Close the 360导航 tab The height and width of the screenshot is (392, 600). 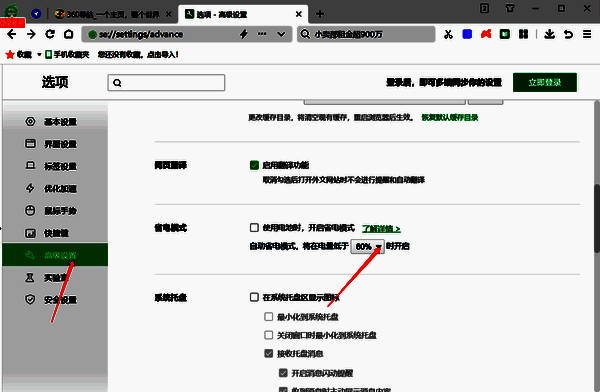point(168,14)
